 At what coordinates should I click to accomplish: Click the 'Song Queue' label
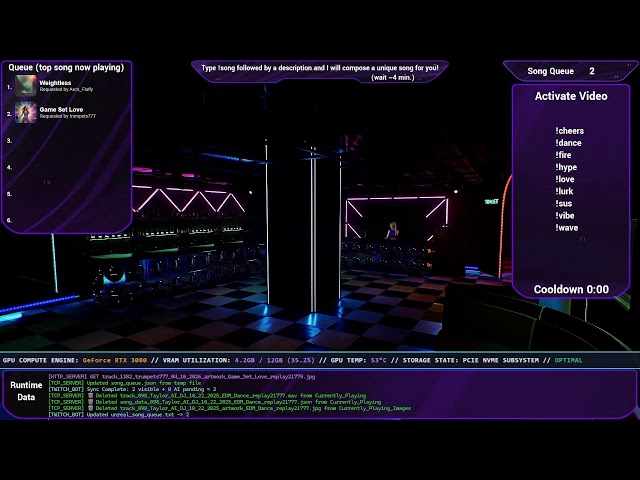pyautogui.click(x=550, y=71)
